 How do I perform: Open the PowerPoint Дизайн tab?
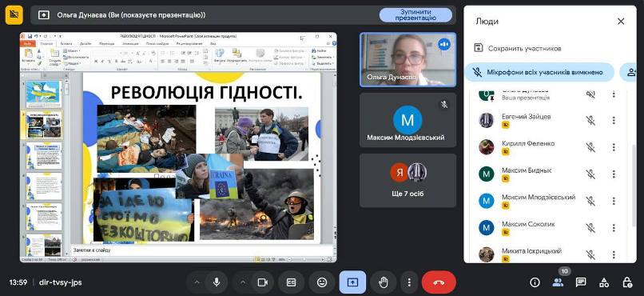click(85, 43)
